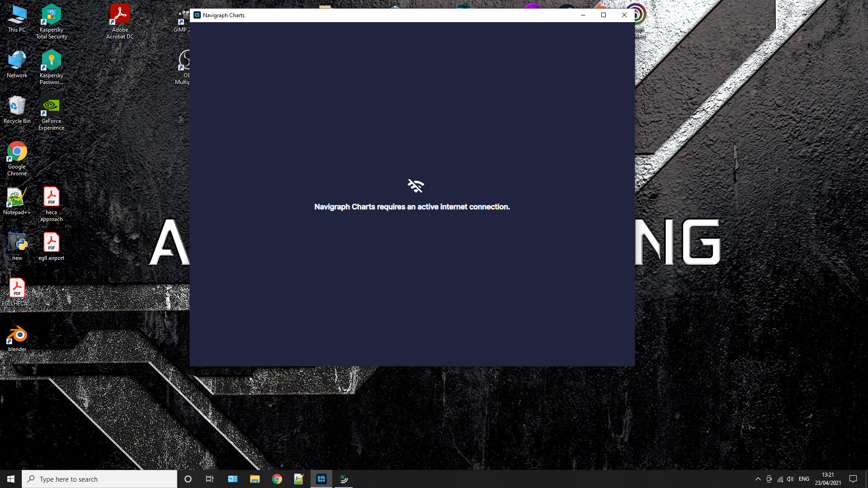Viewport: 868px width, 488px height.
Task: Click the taskbar search box
Action: click(99, 479)
